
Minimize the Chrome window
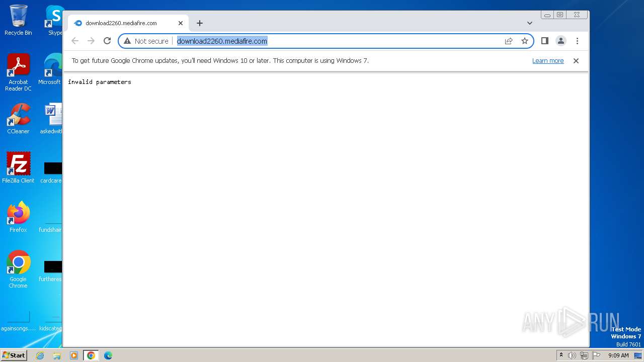pyautogui.click(x=547, y=15)
